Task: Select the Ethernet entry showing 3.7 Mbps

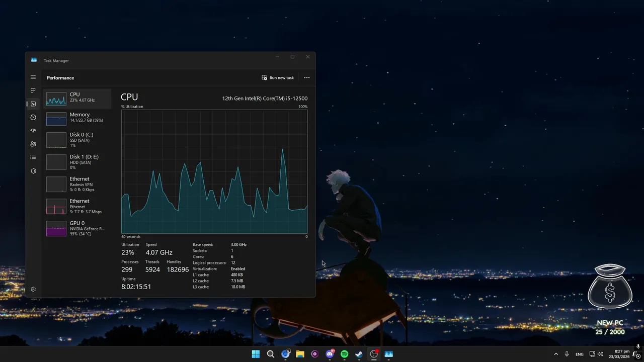Action: [77, 206]
